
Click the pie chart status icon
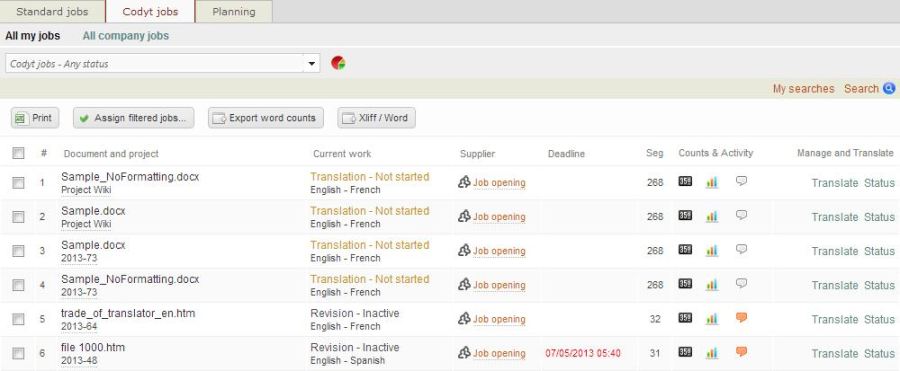click(x=338, y=63)
